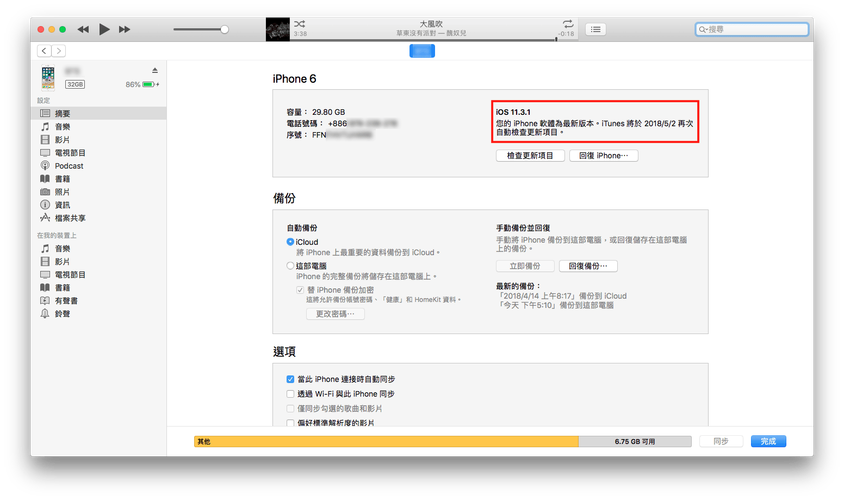Image resolution: width=844 pixels, height=500 pixels.
Task: Click the iPhone device thumbnail in sidebar
Action: (x=48, y=78)
